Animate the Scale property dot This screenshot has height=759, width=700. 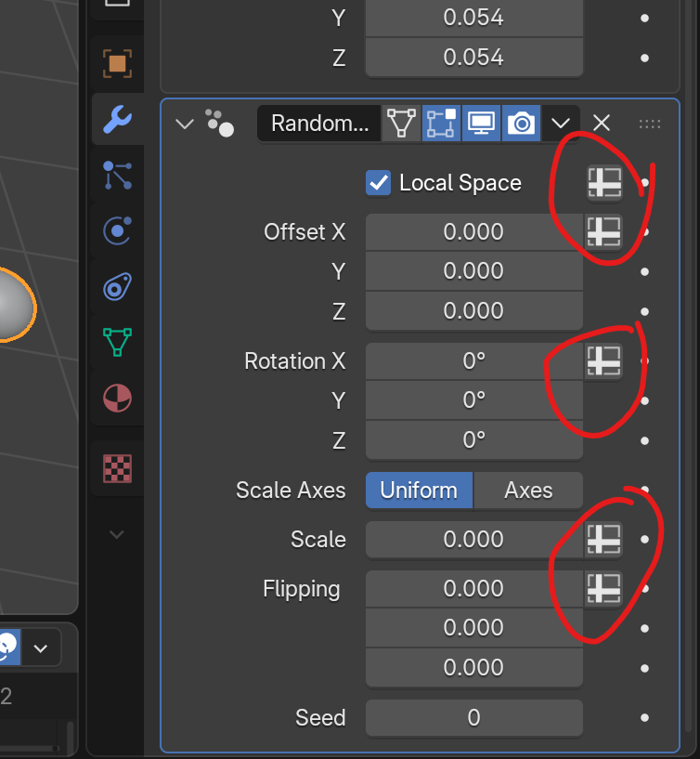(x=645, y=539)
